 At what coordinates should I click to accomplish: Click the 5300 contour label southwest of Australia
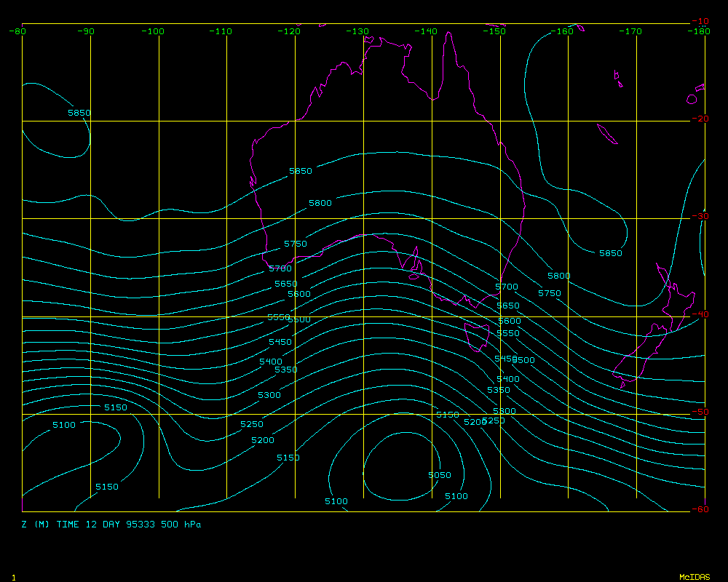click(269, 395)
